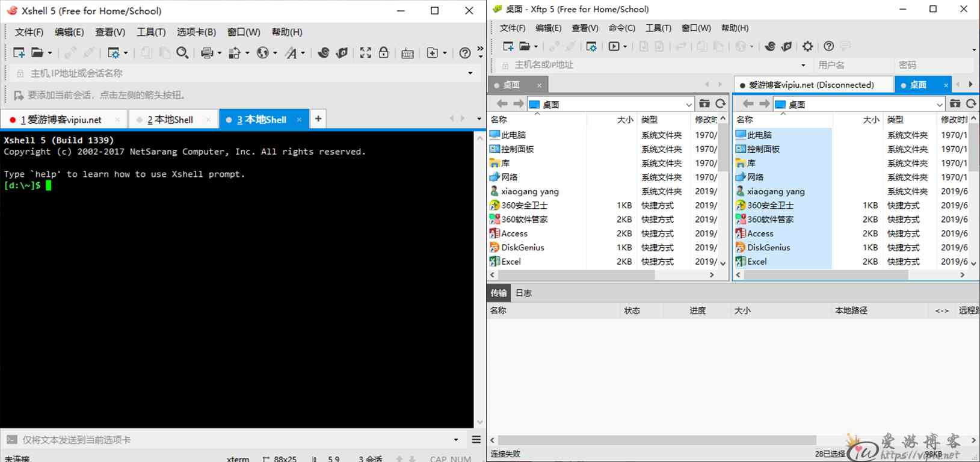
Task: Click the Xshell compose bar text field
Action: point(235,440)
